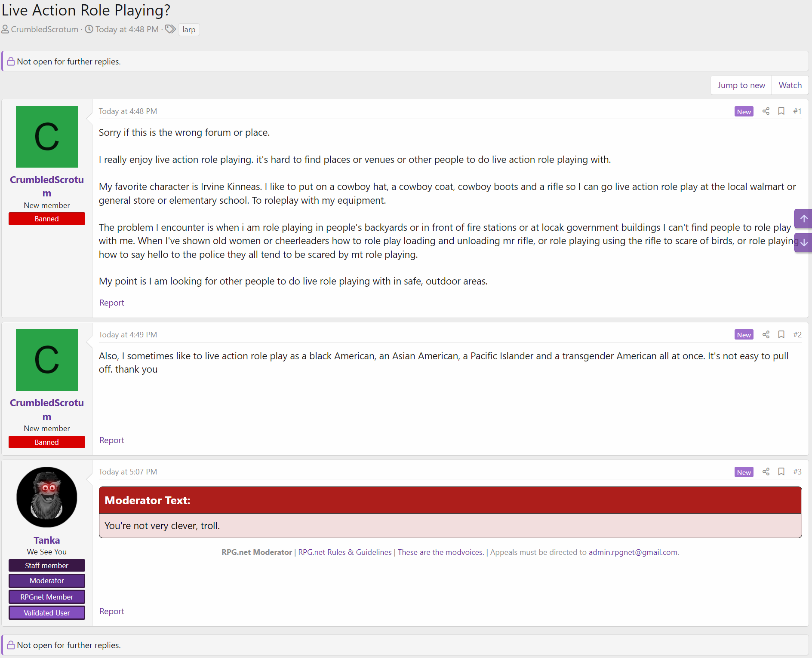
Task: Bookmark post #1
Action: 781,111
